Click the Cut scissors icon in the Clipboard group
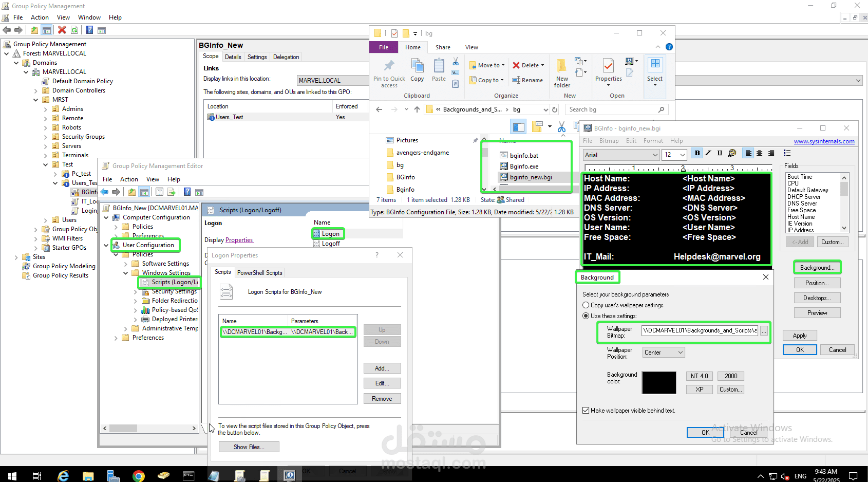868x482 pixels. [x=456, y=62]
